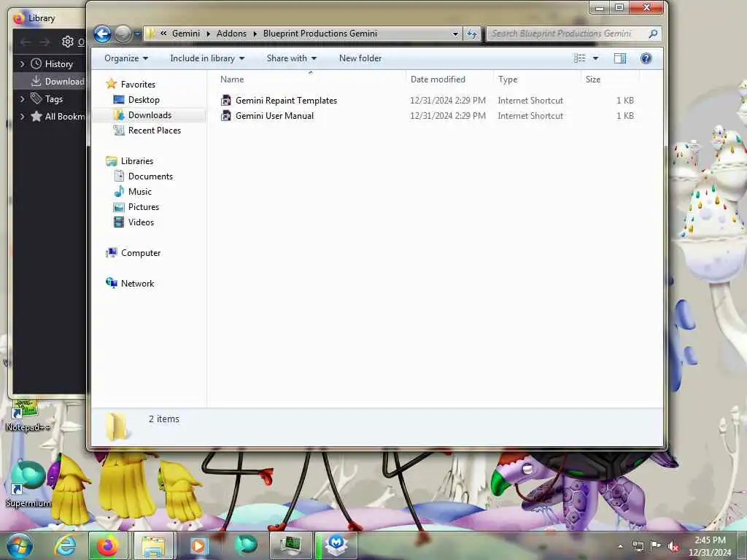The height and width of the screenshot is (560, 747).
Task: Click the system monitor taskbar icon
Action: (290, 545)
